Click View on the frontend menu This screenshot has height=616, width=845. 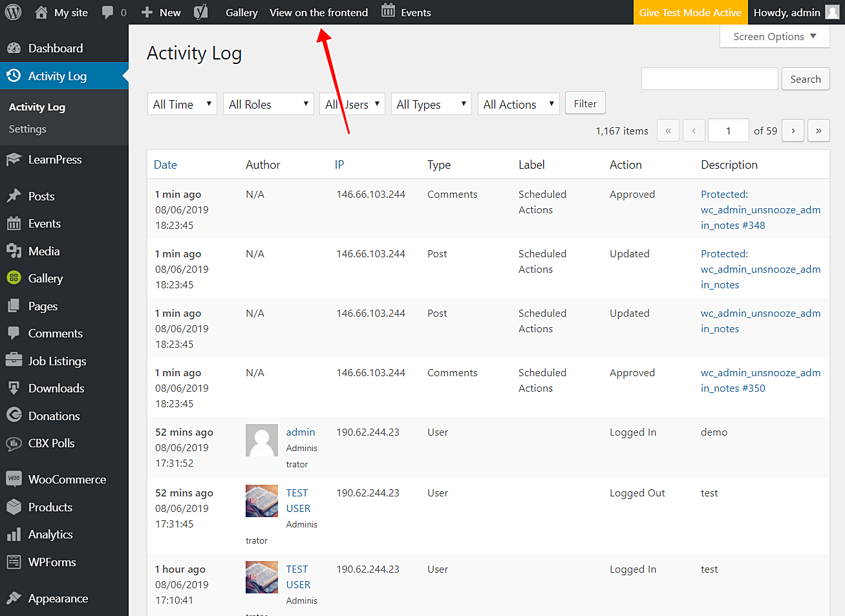click(319, 12)
